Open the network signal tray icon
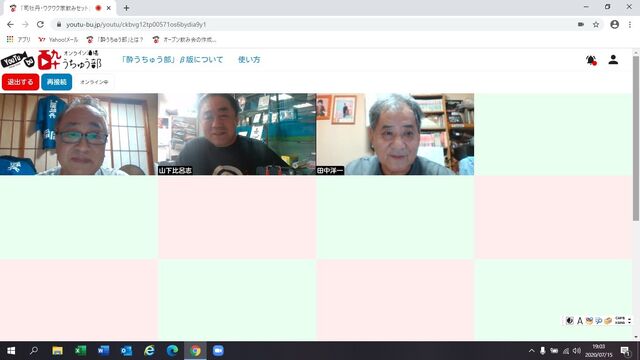The height and width of the screenshot is (360, 640). (566, 351)
